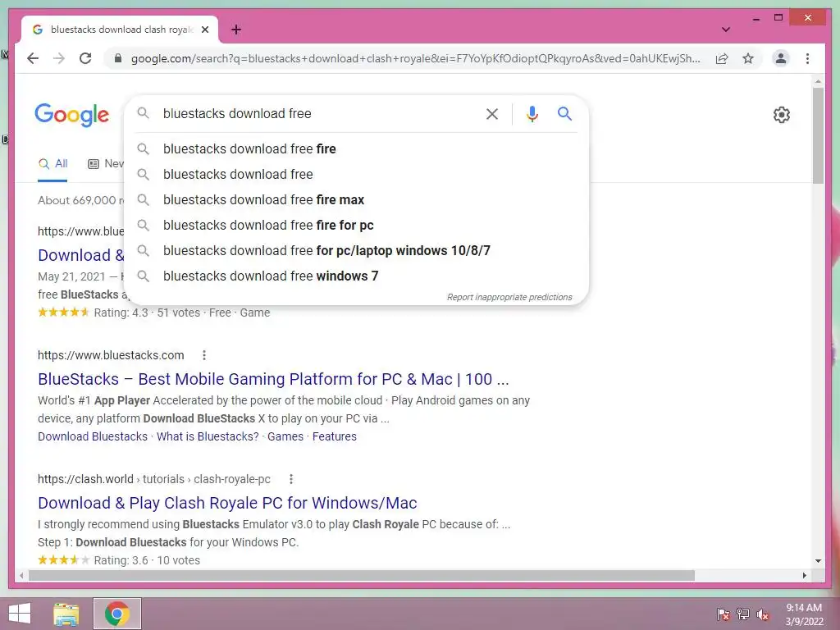Click the vertical scrollbar thumb
Viewport: 840px width, 630px height.
tap(818, 135)
